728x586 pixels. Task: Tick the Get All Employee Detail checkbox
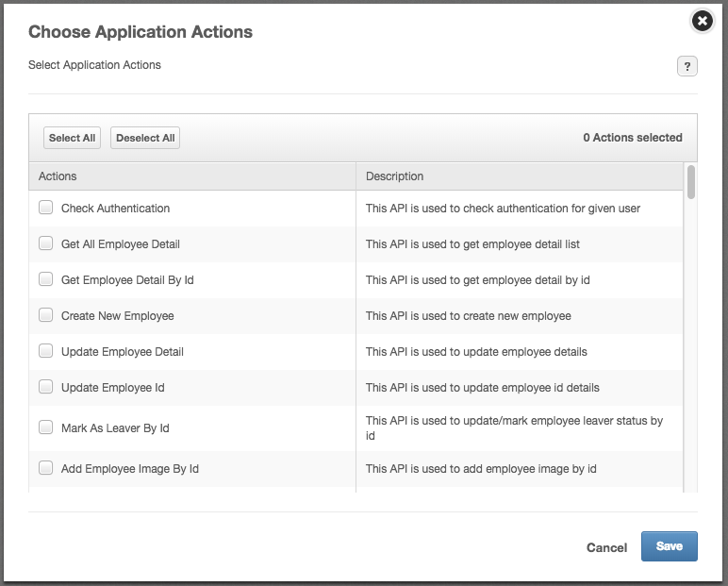[x=45, y=243]
